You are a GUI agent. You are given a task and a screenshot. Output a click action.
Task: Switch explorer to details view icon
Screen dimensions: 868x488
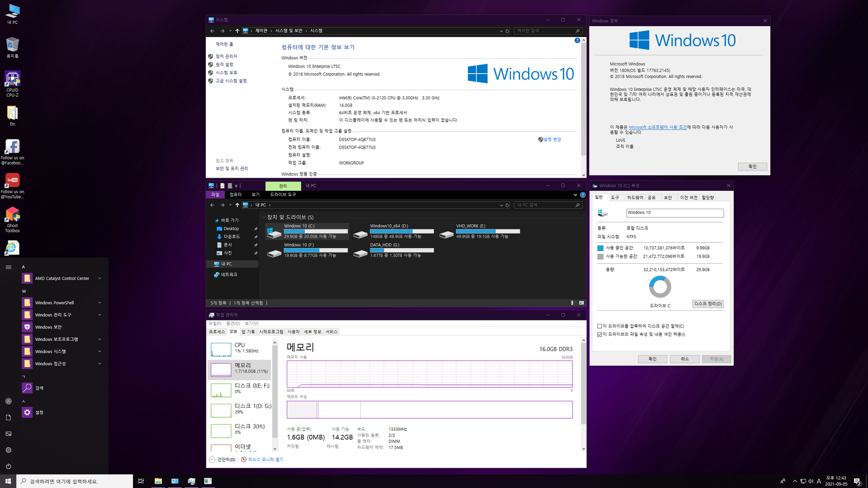point(573,303)
